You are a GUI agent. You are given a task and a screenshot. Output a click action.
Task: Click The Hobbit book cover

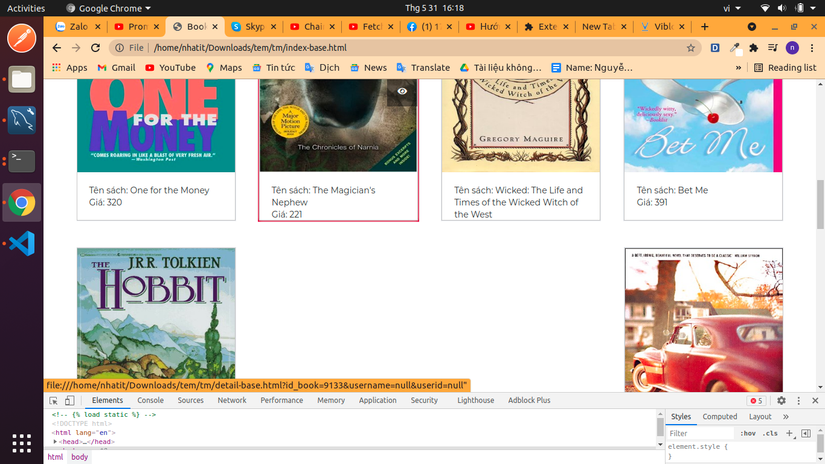pos(156,313)
